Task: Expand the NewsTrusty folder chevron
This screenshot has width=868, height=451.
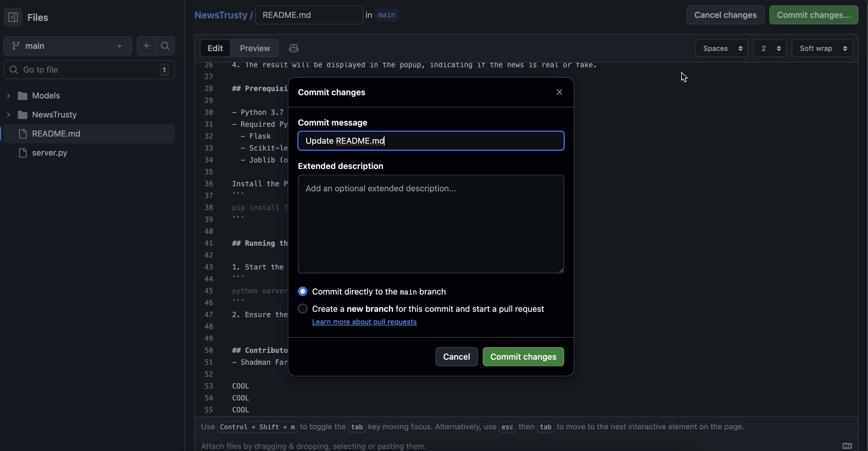Action: 8,115
